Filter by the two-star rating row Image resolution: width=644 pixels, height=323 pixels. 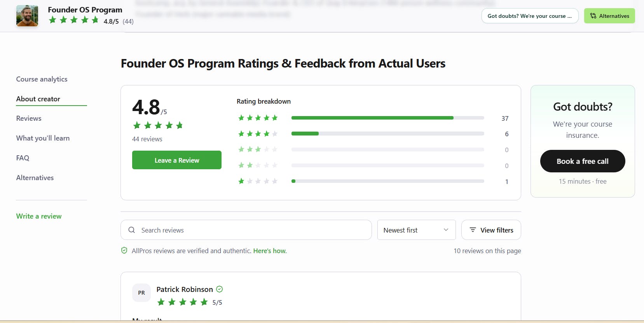(373, 165)
